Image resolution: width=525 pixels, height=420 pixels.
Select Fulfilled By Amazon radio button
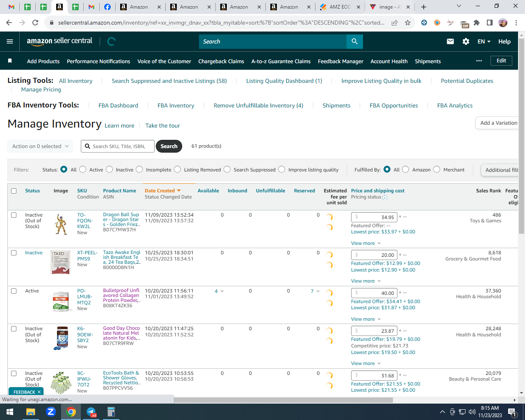pos(406,169)
